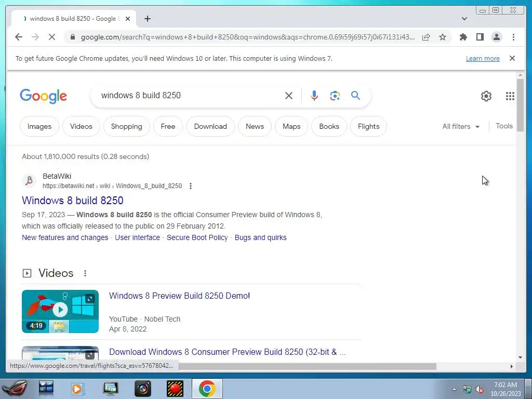Toggle the Chrome side panel
Viewport: 532px width, 399px height.
[480, 37]
